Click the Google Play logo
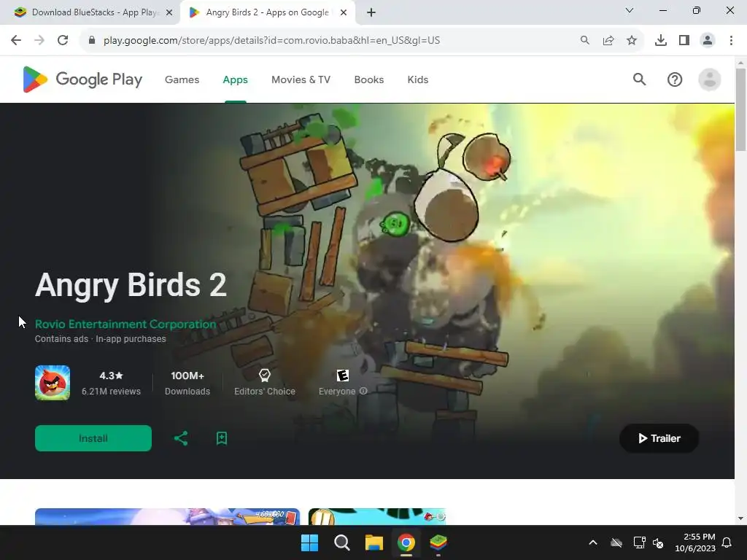This screenshot has width=747, height=560. coord(82,79)
